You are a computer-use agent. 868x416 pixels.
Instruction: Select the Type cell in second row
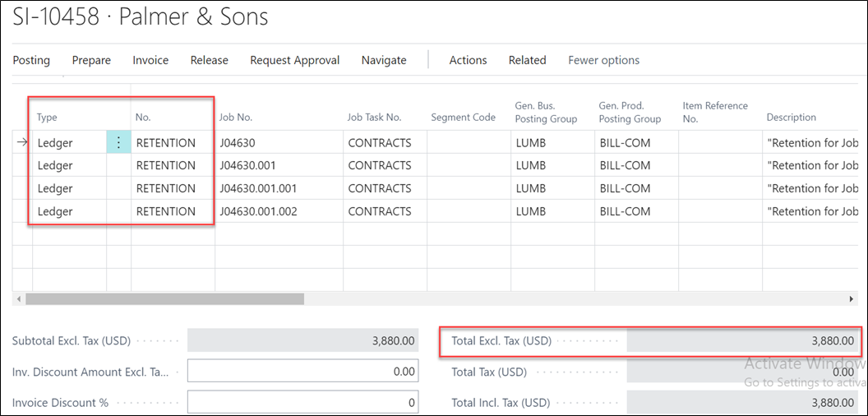point(70,165)
